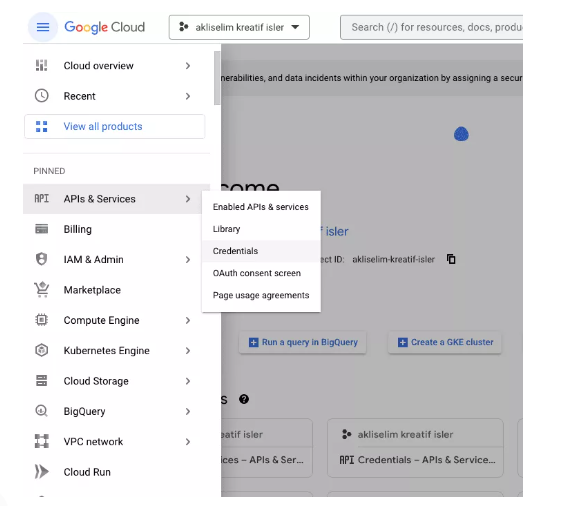
Task: Expand the BigQuery submenu chevron
Action: (188, 412)
